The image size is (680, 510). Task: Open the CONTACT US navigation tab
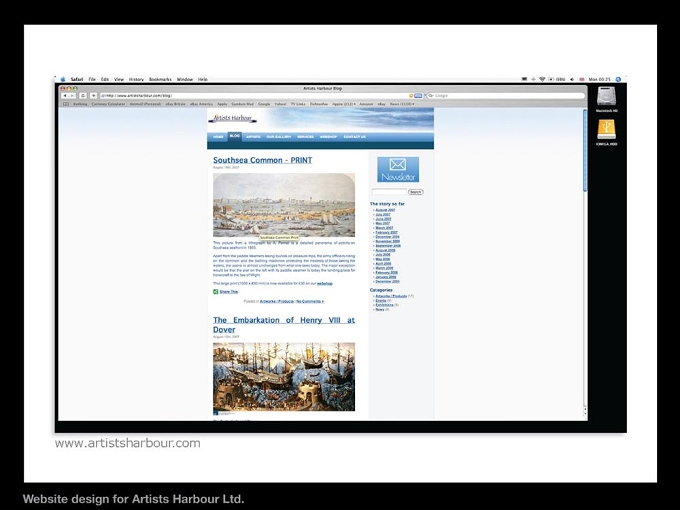pyautogui.click(x=355, y=137)
